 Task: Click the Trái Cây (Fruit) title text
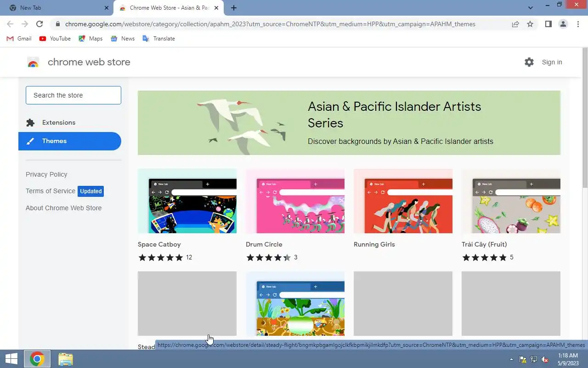484,244
